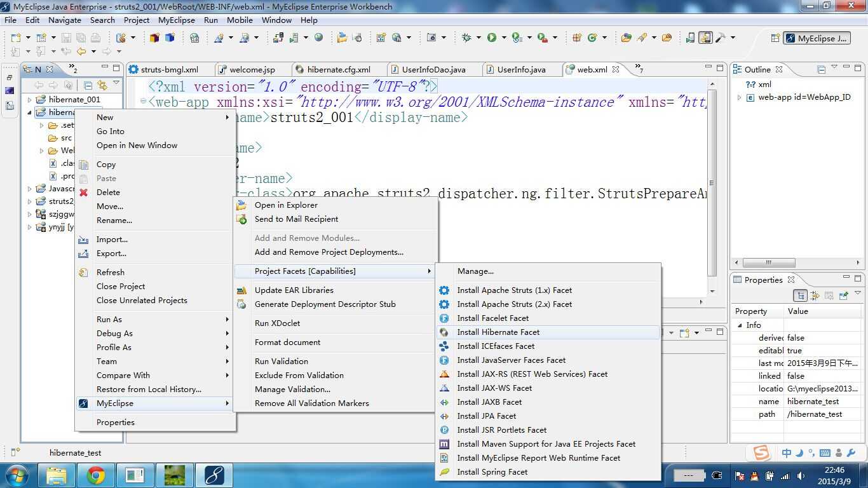The image size is (868, 488).
Task: Click the Install JAXB Facet icon
Action: click(x=444, y=402)
